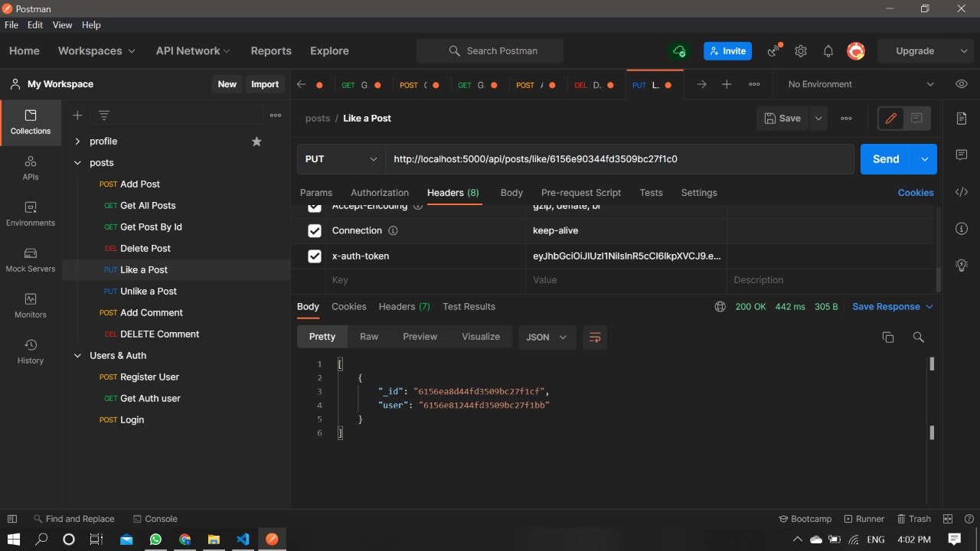Click the Invite button
The width and height of the screenshot is (980, 551).
pyautogui.click(x=727, y=51)
